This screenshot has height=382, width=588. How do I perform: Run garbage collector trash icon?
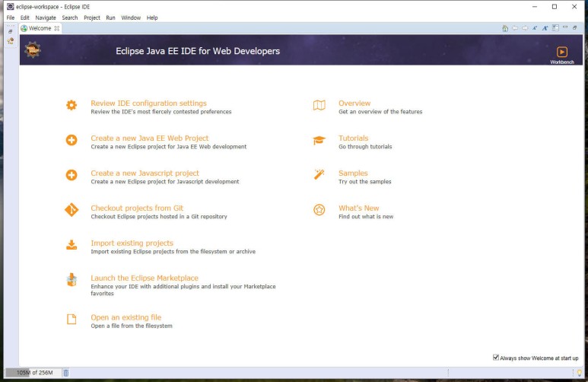[x=66, y=373]
